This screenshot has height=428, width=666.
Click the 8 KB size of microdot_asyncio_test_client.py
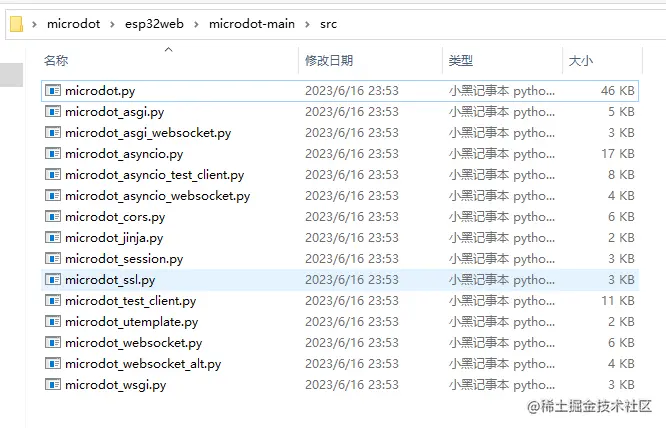[x=621, y=175]
